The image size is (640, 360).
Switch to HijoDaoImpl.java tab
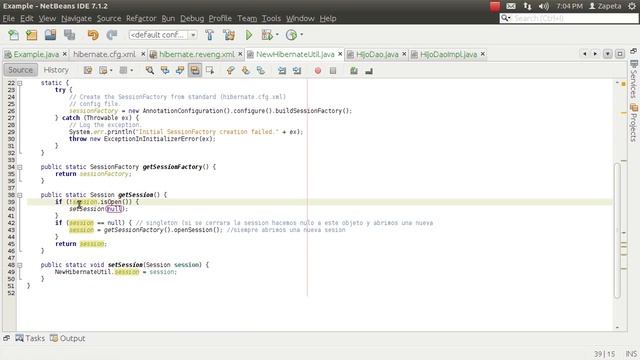pos(448,54)
